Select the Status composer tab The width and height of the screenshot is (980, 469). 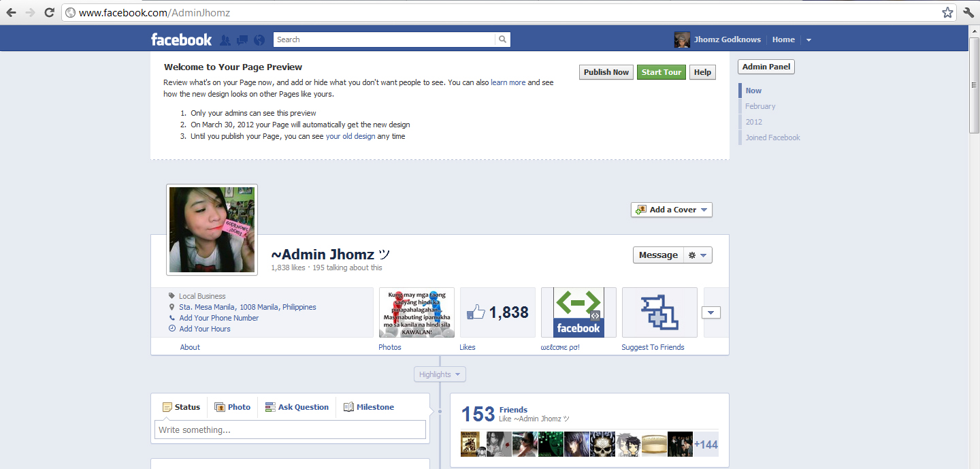pyautogui.click(x=181, y=407)
